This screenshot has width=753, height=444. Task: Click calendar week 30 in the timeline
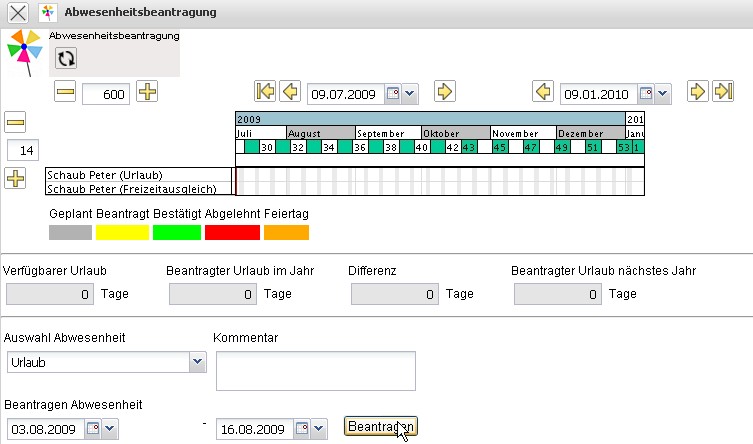pyautogui.click(x=267, y=147)
